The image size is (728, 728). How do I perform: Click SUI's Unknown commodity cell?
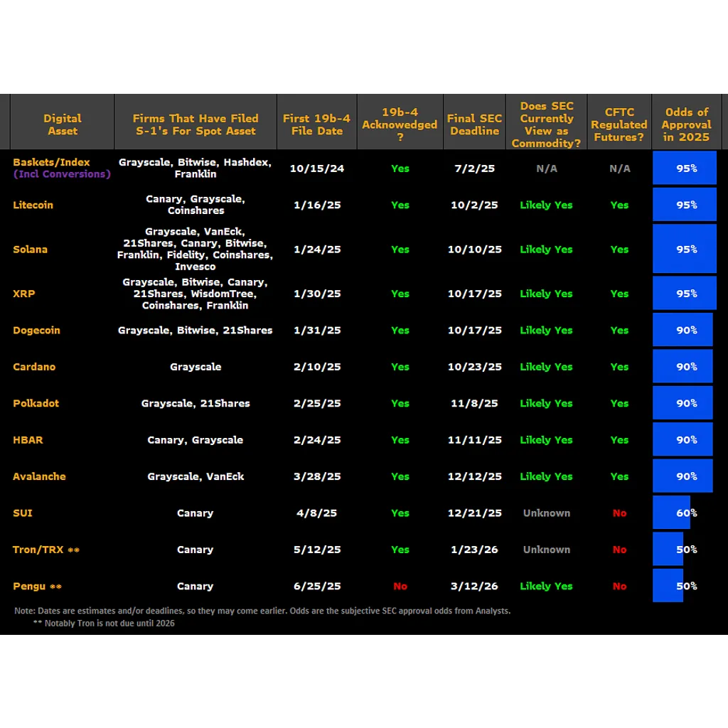(547, 513)
